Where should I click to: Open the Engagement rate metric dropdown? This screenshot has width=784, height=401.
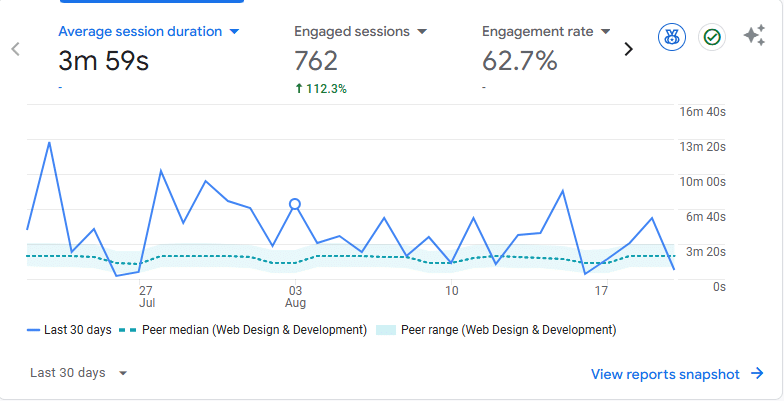pyautogui.click(x=546, y=32)
